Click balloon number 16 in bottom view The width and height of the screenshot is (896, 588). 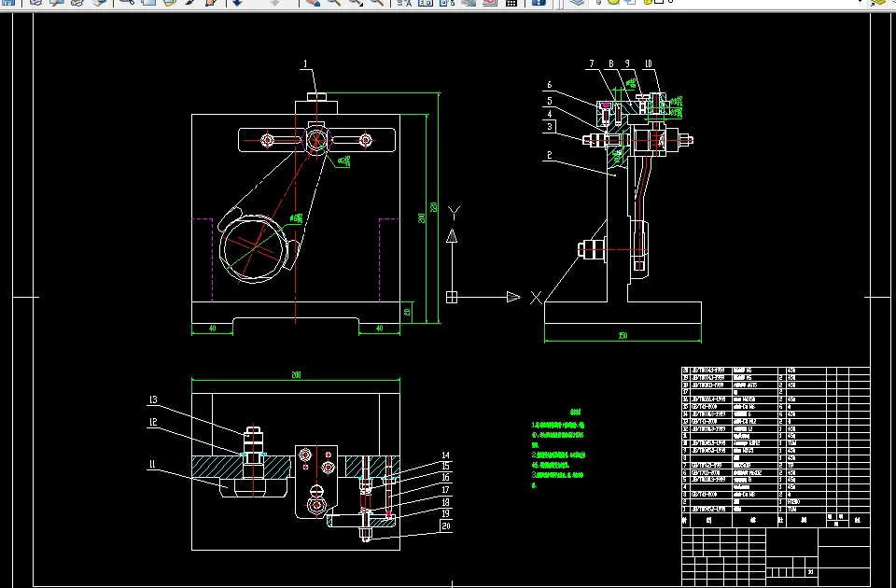click(446, 478)
